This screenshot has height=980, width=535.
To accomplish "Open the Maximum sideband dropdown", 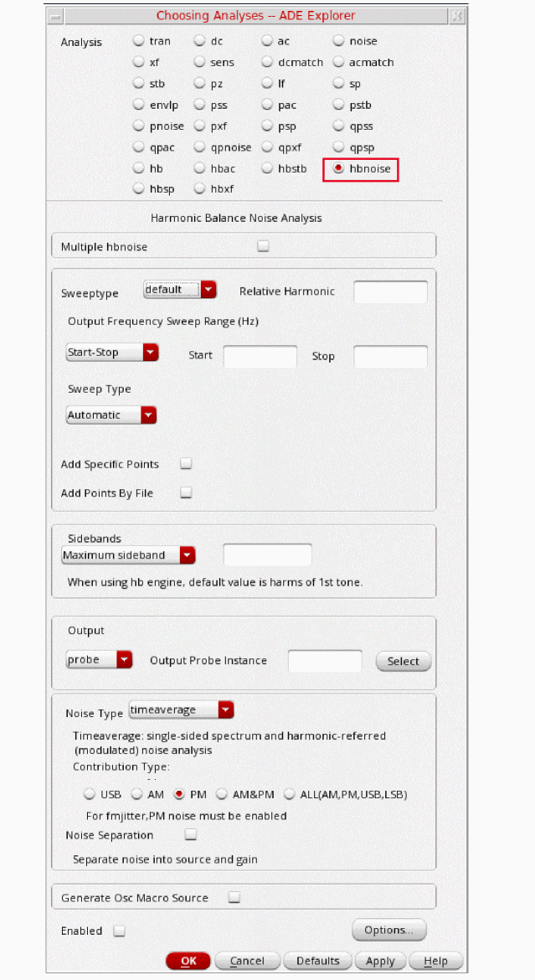I will 129,555.
